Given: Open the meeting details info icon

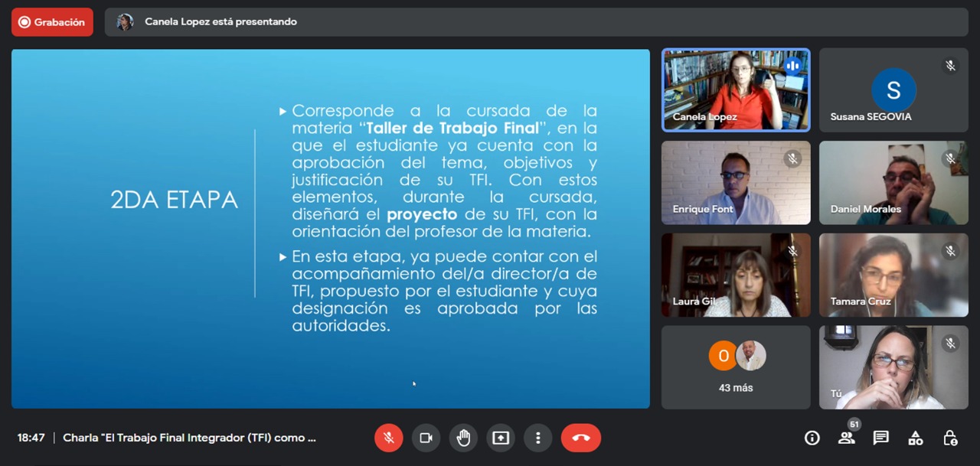Looking at the screenshot, I should point(812,438).
